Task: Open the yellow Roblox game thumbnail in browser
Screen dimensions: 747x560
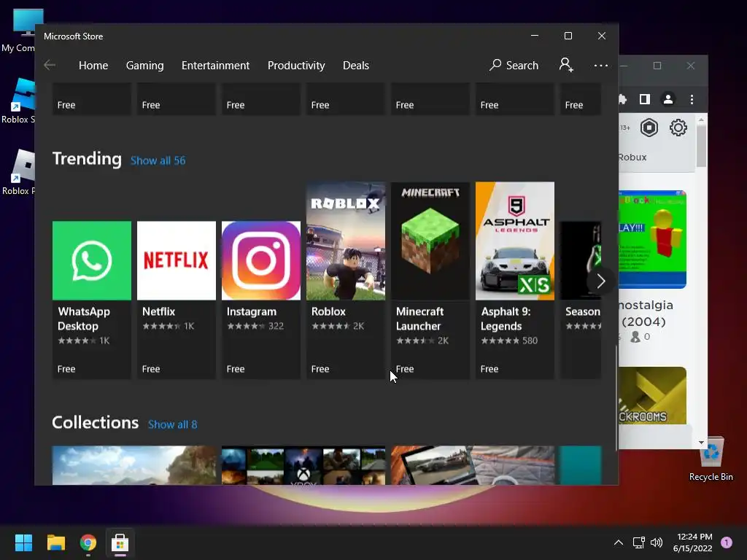Action: coord(653,239)
